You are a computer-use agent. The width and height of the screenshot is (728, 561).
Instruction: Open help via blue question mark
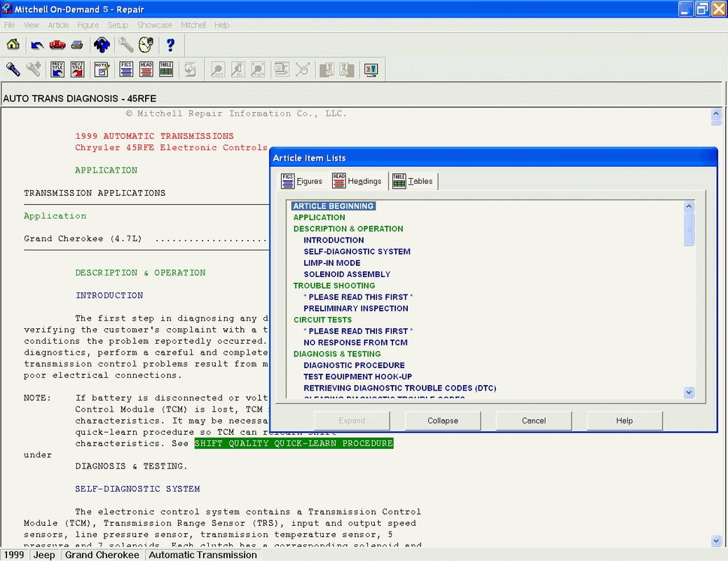click(170, 45)
